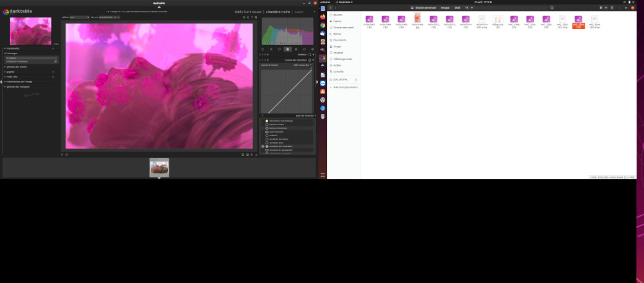Click the tone curve graph area

coord(286,90)
